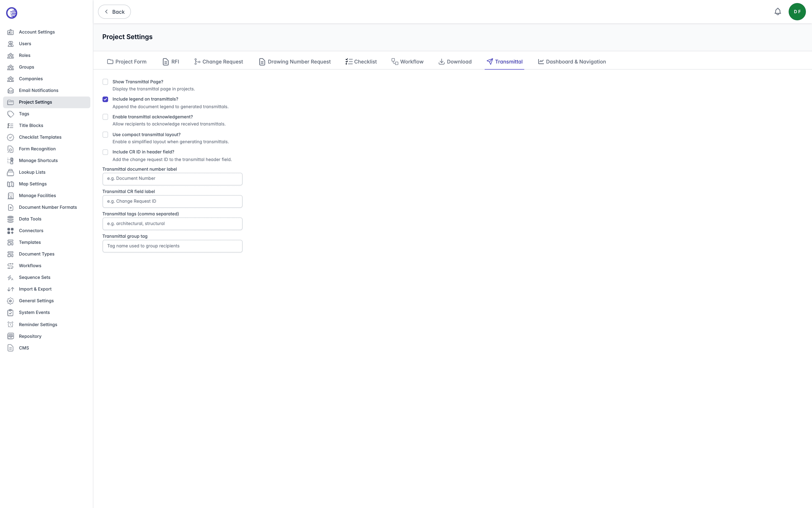This screenshot has height=508, width=812.
Task: Open Project Settings in sidebar
Action: tap(47, 102)
